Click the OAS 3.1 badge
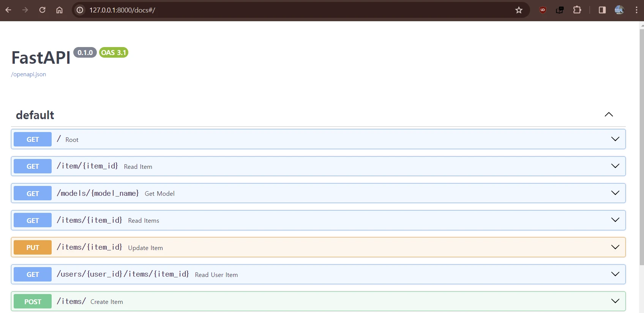The image size is (644, 313). click(114, 52)
